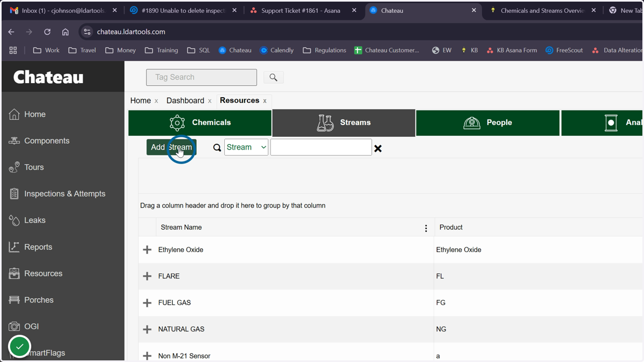Click the Home sidebar icon
This screenshot has height=362, width=644.
pos(14,114)
